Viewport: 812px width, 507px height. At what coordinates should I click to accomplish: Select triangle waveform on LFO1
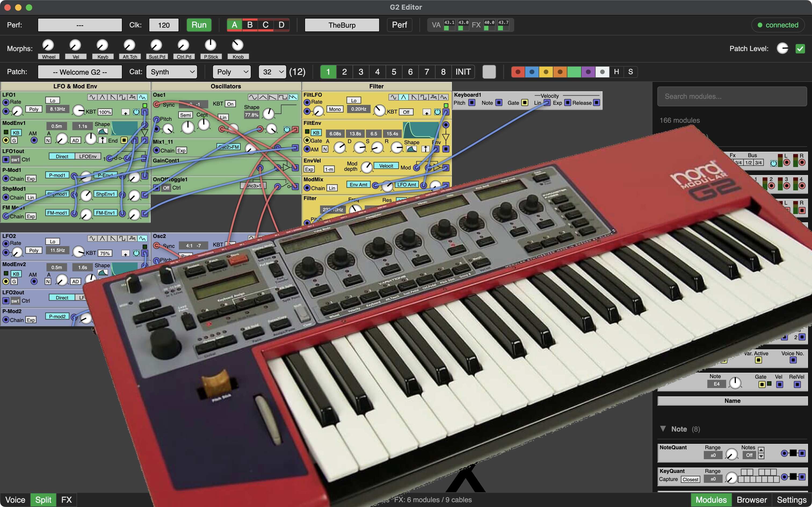coord(102,97)
